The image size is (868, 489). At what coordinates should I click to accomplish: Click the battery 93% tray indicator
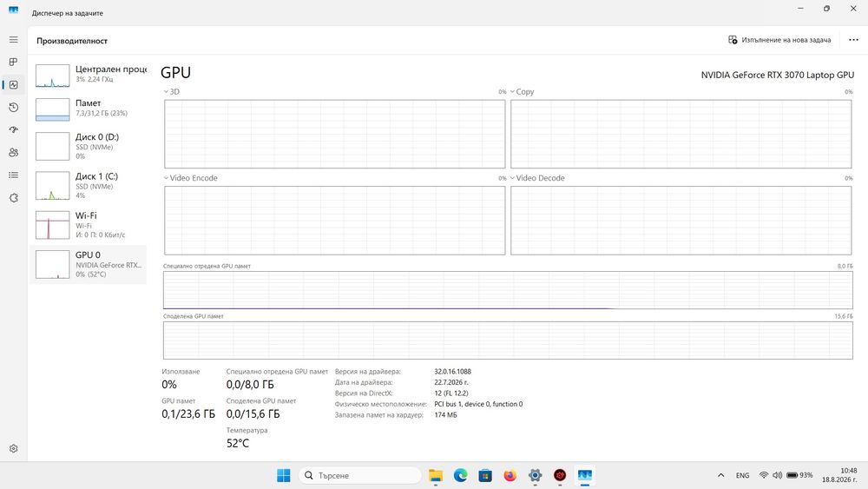800,475
